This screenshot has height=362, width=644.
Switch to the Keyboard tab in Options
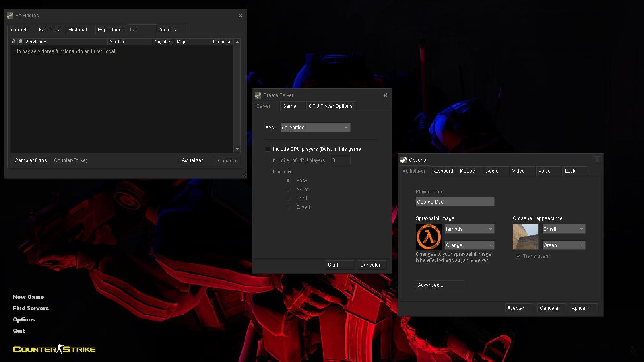tap(444, 171)
